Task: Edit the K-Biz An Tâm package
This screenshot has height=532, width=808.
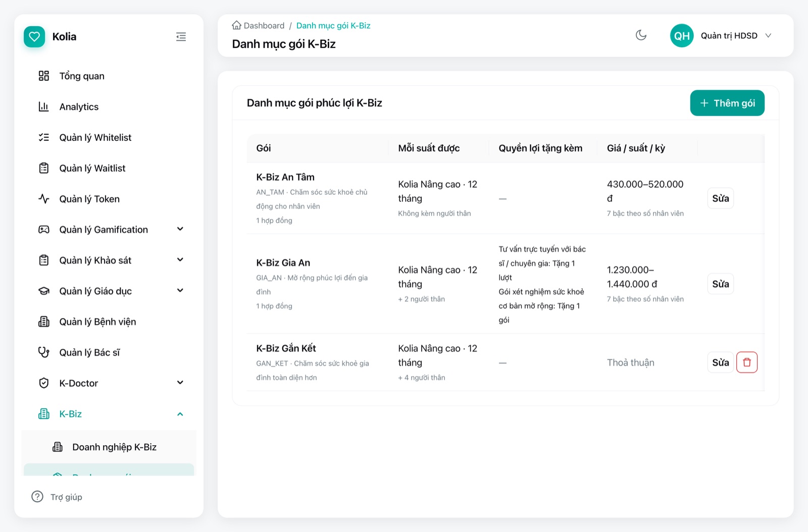Action: (721, 198)
